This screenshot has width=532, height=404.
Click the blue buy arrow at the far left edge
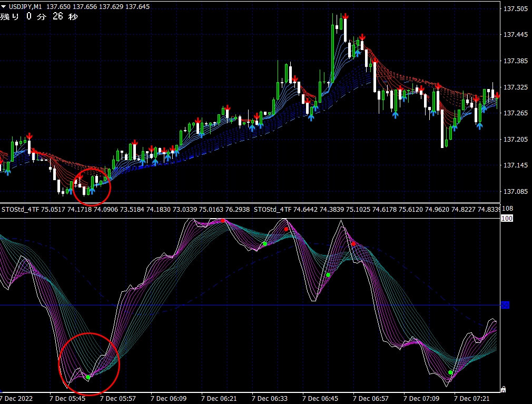(8, 171)
